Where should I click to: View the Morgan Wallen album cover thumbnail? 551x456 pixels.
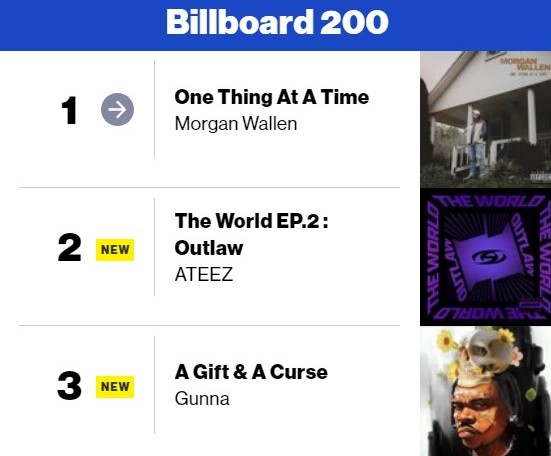[485, 119]
